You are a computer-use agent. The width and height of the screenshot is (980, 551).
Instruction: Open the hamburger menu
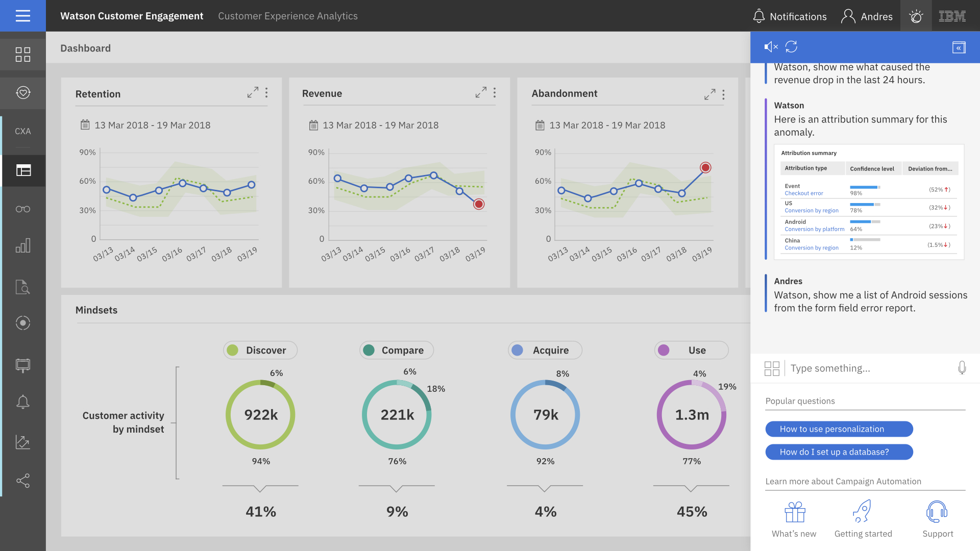click(x=23, y=16)
